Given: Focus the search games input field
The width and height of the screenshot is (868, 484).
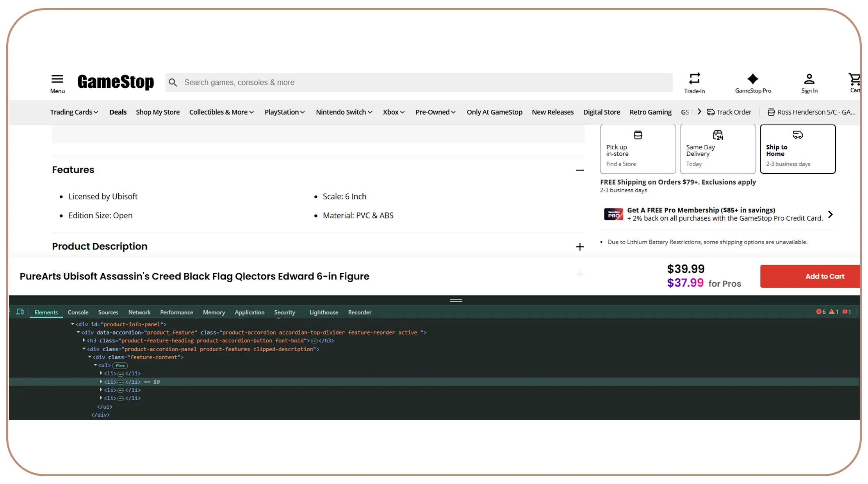Looking at the screenshot, I should coord(419,82).
